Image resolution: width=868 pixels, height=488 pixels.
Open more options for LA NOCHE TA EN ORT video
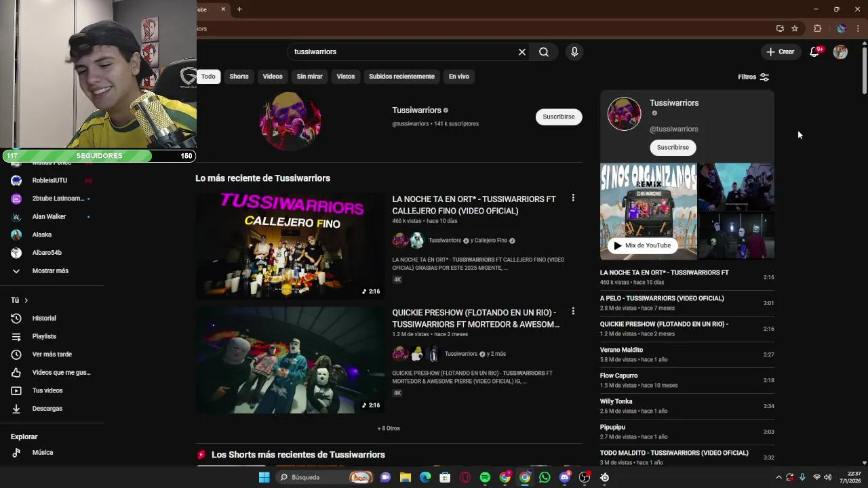tap(573, 198)
